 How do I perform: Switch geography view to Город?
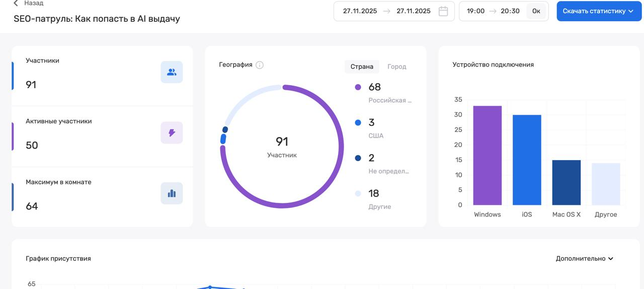click(x=396, y=66)
